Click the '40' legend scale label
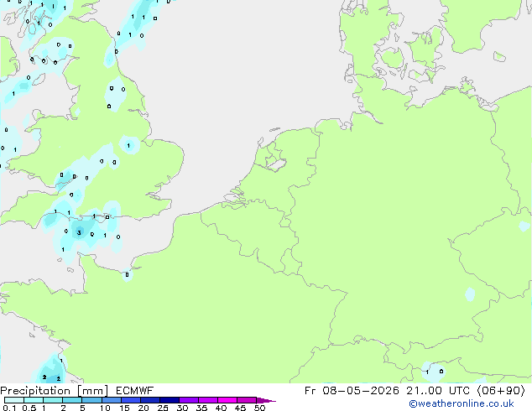Screen dimensions: 532x411 221,408
